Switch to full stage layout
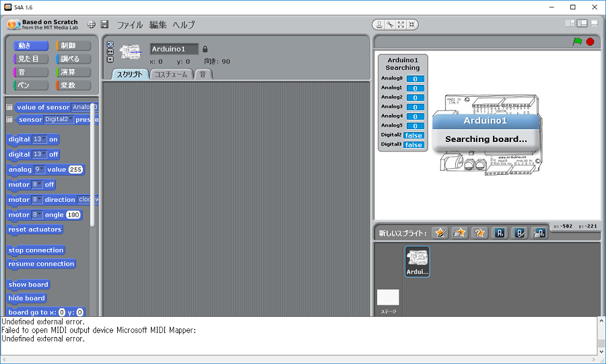The height and width of the screenshot is (364, 606). 582,24
